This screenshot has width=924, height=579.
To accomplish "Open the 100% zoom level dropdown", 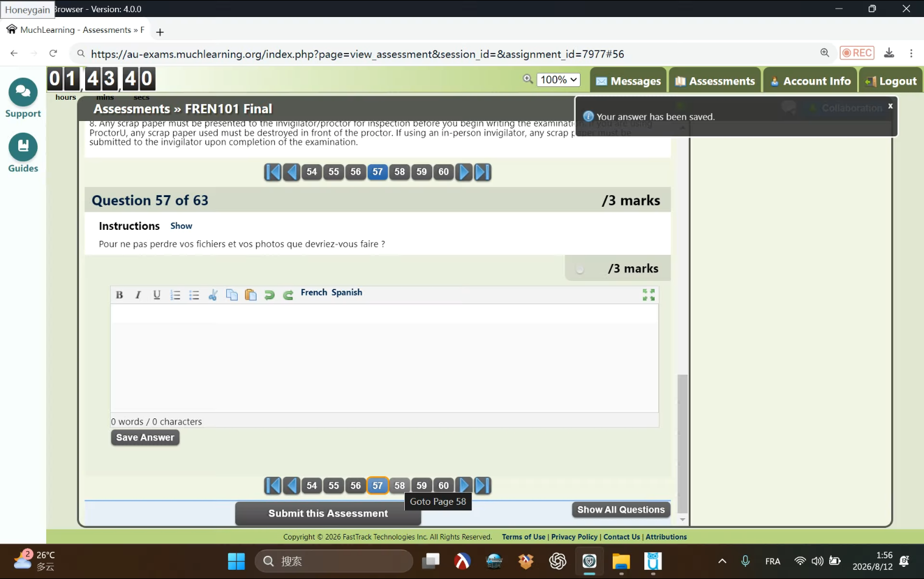I will pos(559,80).
